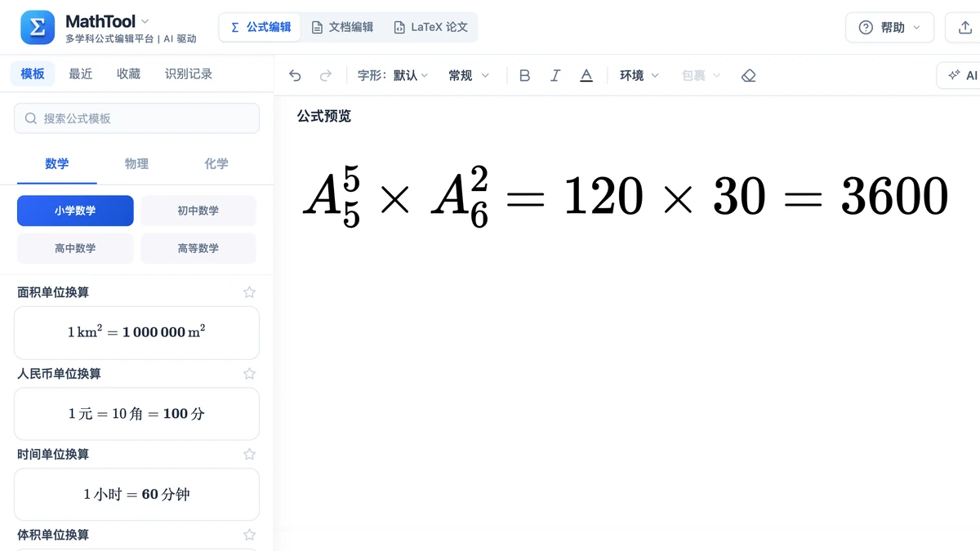The height and width of the screenshot is (551, 980).
Task: Open the MathTool name dropdown
Action: point(107,21)
